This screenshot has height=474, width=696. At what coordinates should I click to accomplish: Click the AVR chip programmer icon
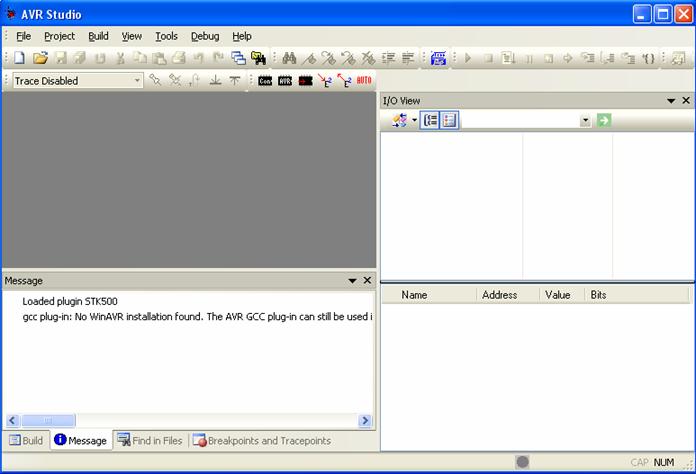(285, 80)
